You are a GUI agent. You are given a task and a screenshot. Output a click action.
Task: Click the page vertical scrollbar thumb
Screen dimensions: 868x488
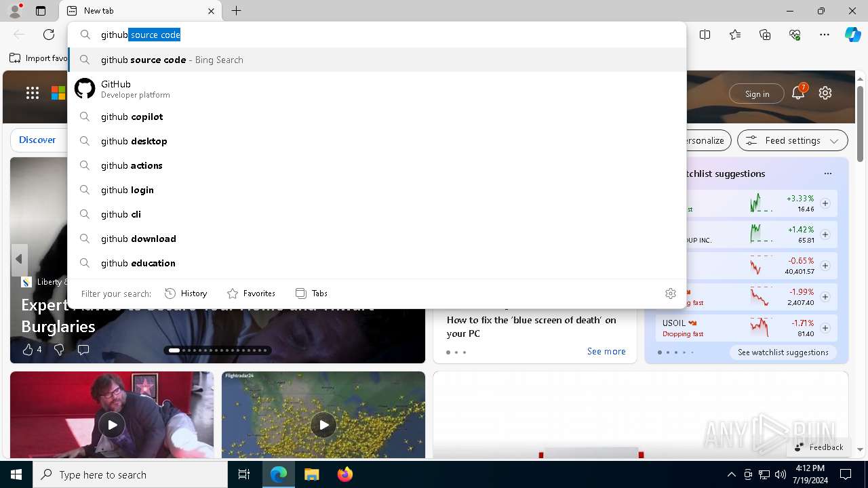(x=860, y=124)
